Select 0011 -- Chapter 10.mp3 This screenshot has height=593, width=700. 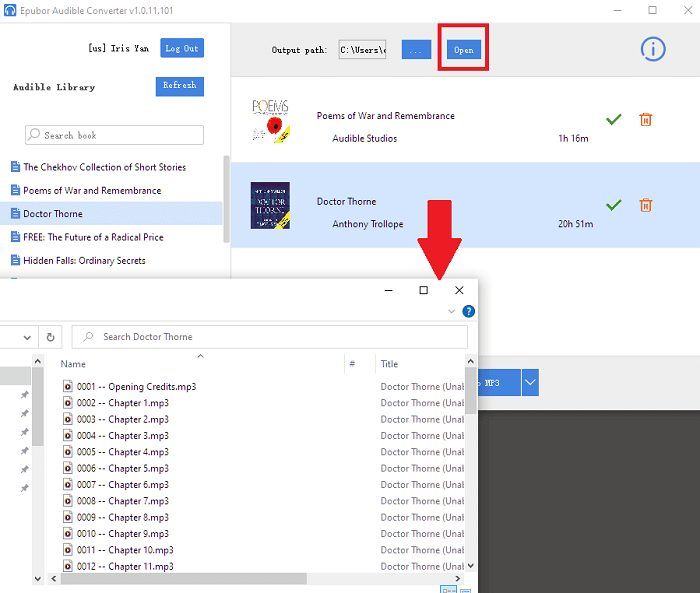click(125, 550)
